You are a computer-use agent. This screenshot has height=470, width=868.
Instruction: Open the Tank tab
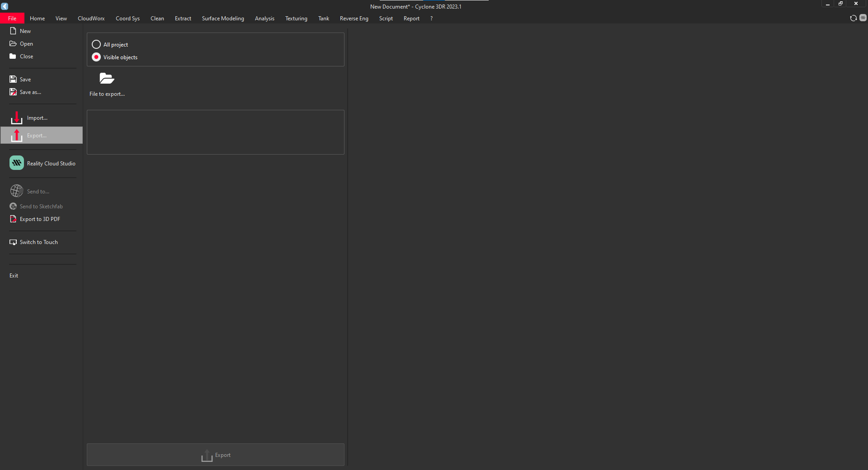324,19
